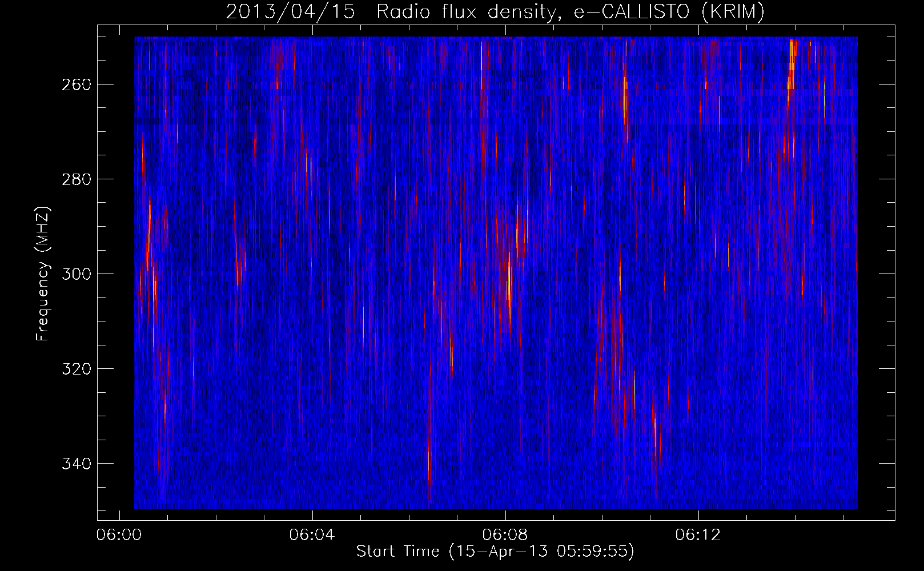The image size is (924, 571).
Task: Click the plot title '2013/04/15 Radio flux density, e-CALLISTO (KRIM)'
Action: tap(495, 12)
